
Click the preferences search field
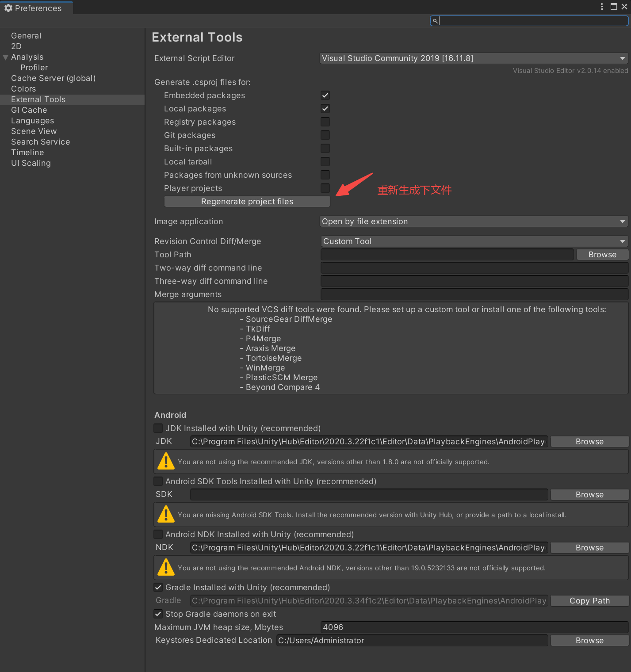click(x=529, y=21)
